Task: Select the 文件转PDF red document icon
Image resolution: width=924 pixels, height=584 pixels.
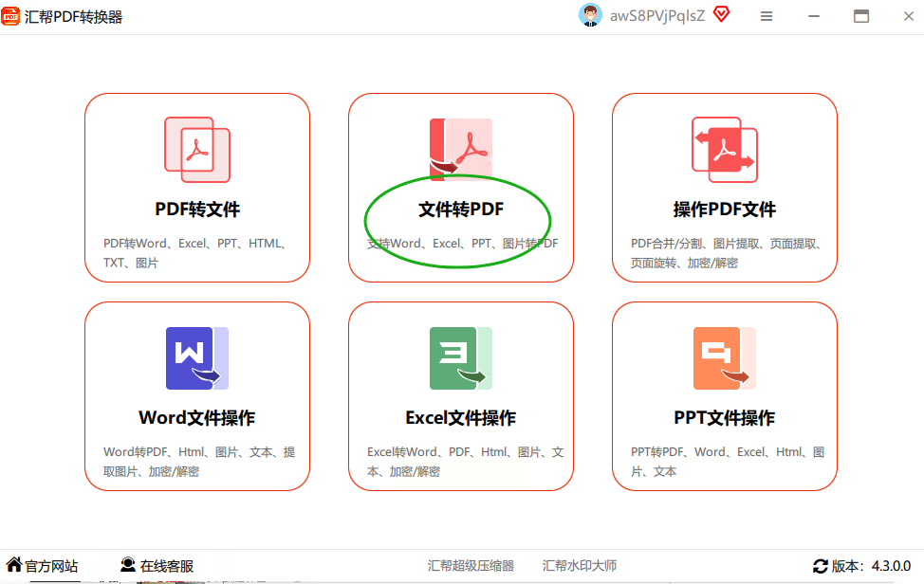Action: tap(461, 150)
